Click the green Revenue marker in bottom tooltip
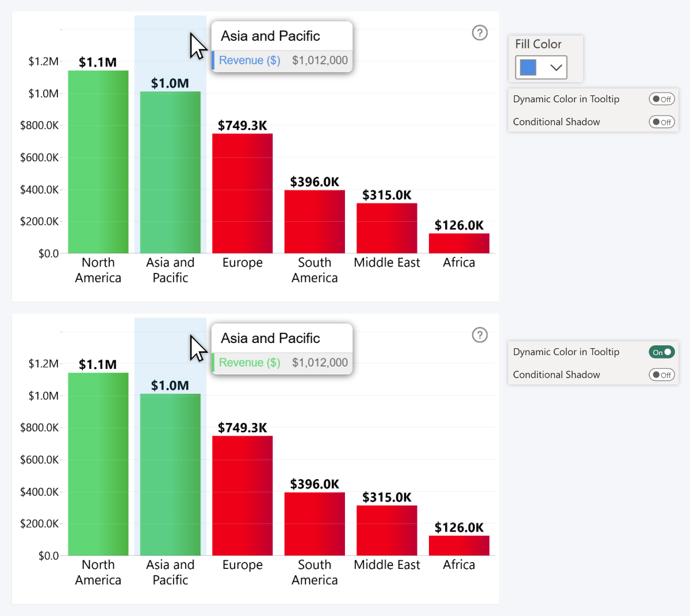 (x=214, y=363)
